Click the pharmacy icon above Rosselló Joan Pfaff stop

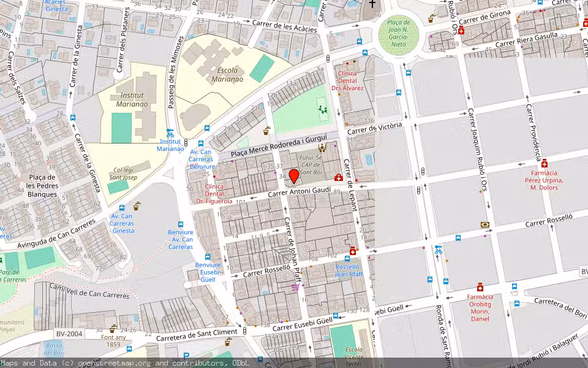coord(353,251)
